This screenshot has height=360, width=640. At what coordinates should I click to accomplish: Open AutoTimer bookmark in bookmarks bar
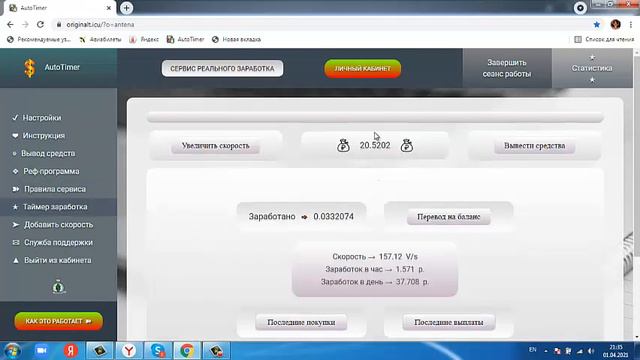186,40
